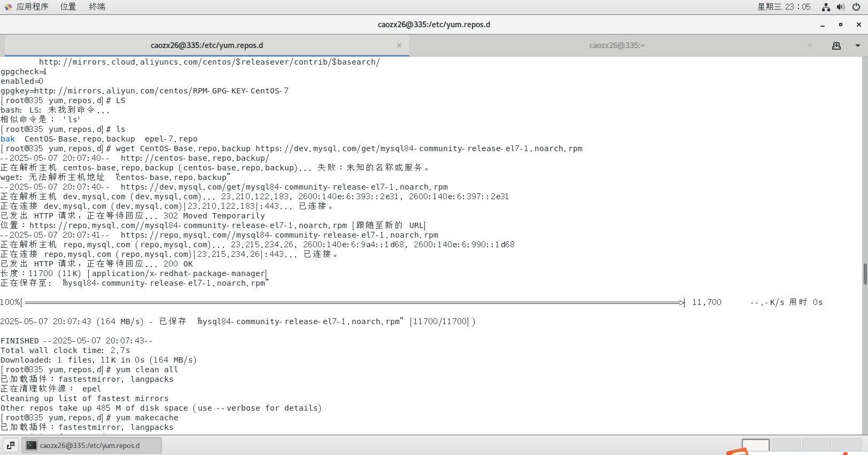Open the 应用程序 menu

[x=32, y=6]
